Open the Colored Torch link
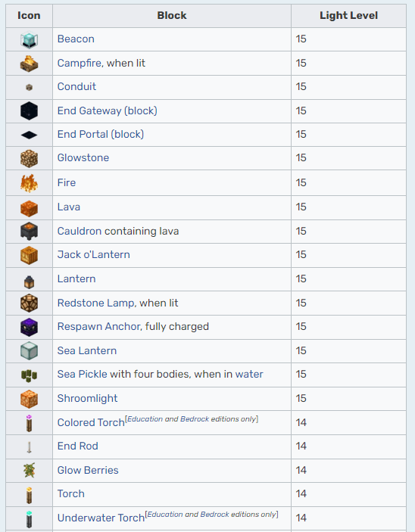Viewport: 415px width, 532px height. click(91, 422)
